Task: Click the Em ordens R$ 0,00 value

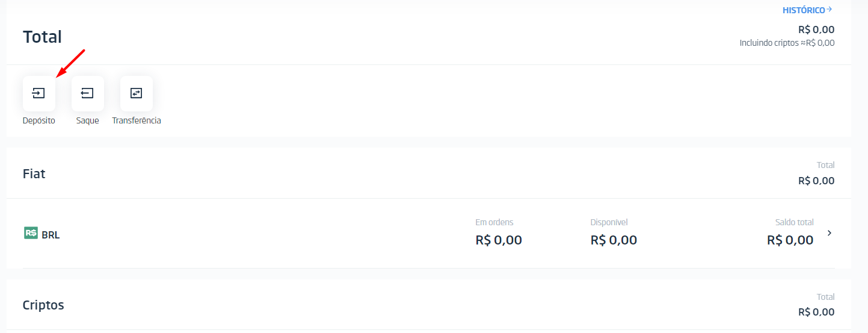Action: pyautogui.click(x=499, y=240)
